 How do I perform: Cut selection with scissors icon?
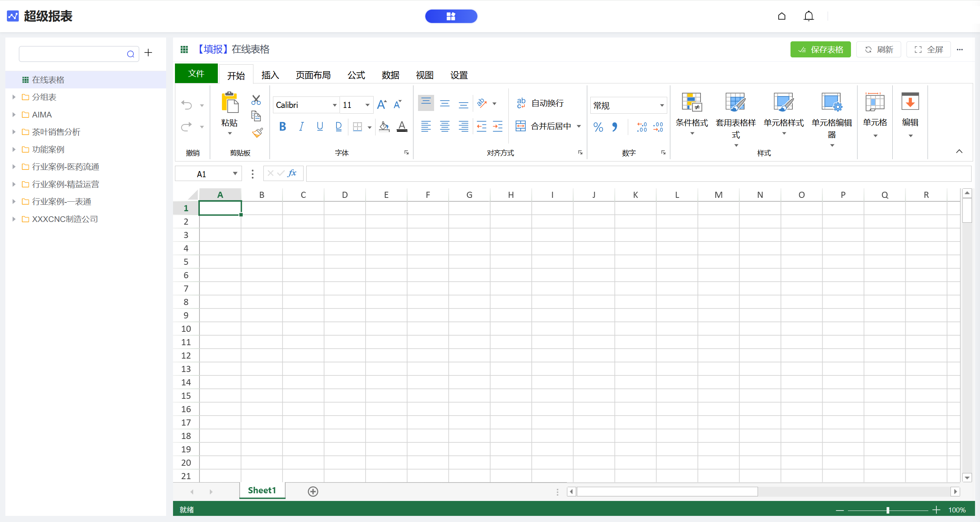click(x=256, y=100)
